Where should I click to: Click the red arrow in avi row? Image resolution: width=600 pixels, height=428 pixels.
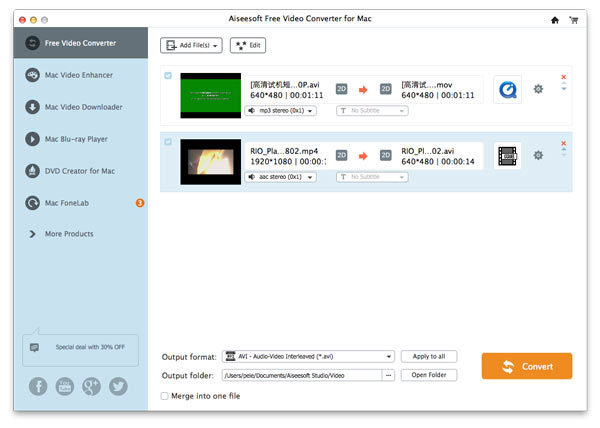tap(363, 90)
